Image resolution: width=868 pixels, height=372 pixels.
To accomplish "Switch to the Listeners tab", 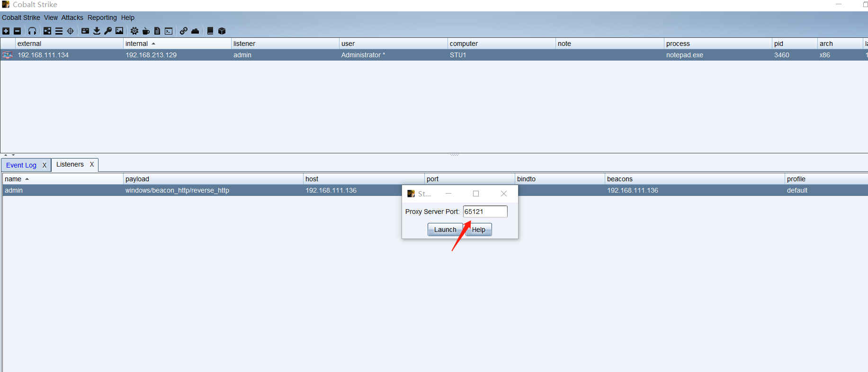I will (x=70, y=164).
